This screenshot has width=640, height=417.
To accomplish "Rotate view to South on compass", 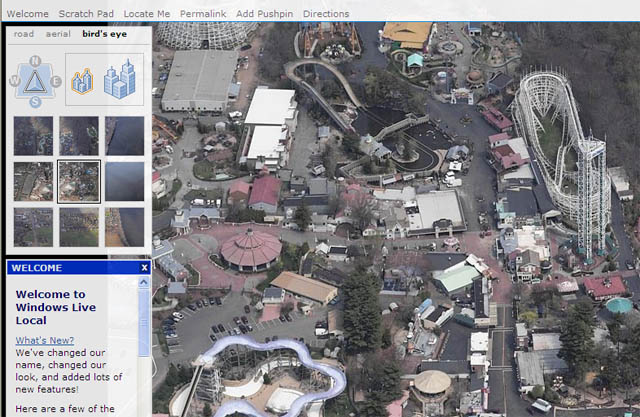I will tap(35, 102).
